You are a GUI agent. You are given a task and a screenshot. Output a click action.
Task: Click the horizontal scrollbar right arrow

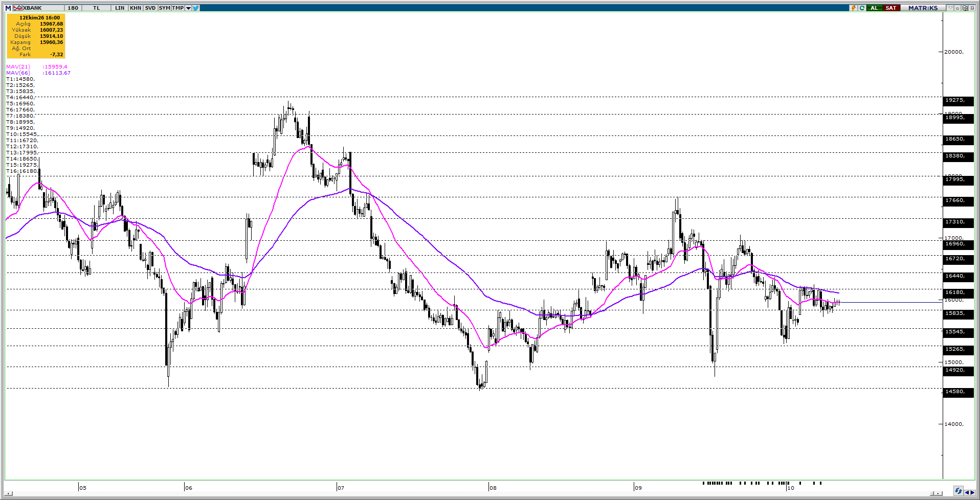coord(938,493)
